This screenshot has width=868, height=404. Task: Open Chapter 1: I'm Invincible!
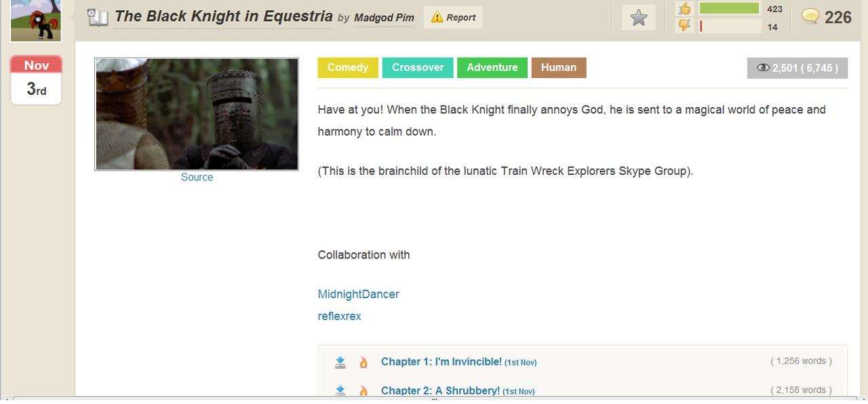[441, 362]
